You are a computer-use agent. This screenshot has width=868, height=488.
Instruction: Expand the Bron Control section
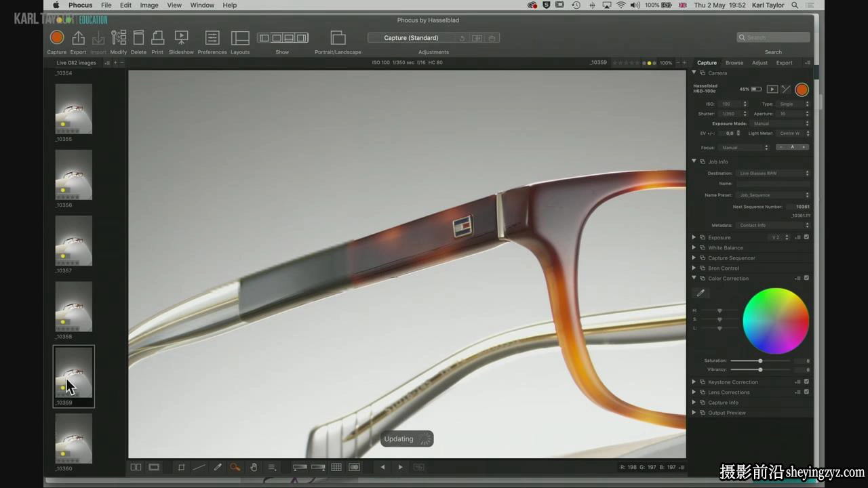coord(694,268)
